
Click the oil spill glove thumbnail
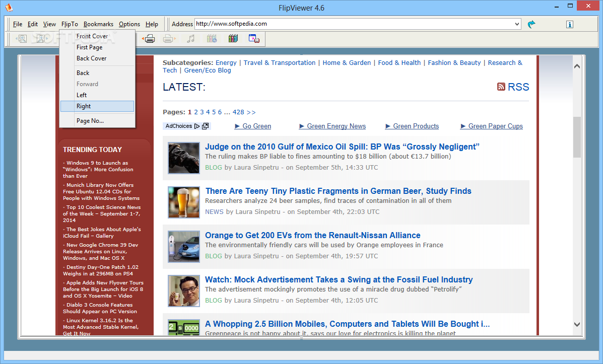(x=184, y=158)
